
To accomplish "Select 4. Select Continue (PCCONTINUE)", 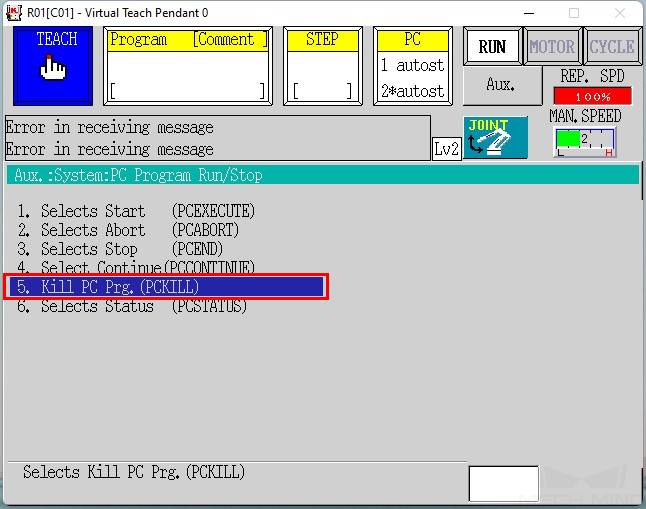I will (136, 267).
